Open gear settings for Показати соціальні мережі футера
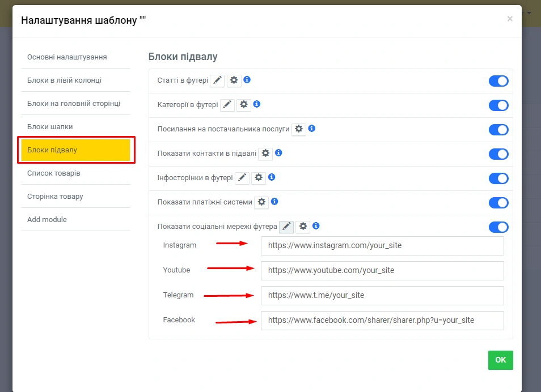Image resolution: width=541 pixels, height=392 pixels. [x=303, y=227]
